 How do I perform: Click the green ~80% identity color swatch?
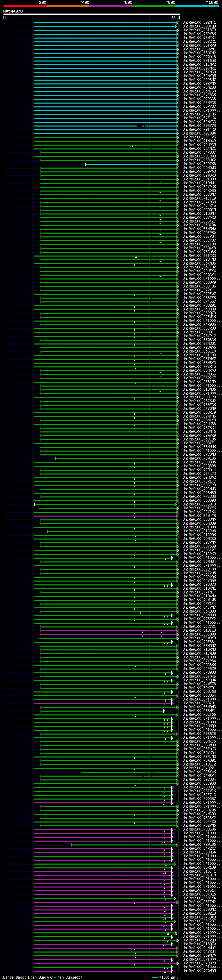(x=154, y=6)
